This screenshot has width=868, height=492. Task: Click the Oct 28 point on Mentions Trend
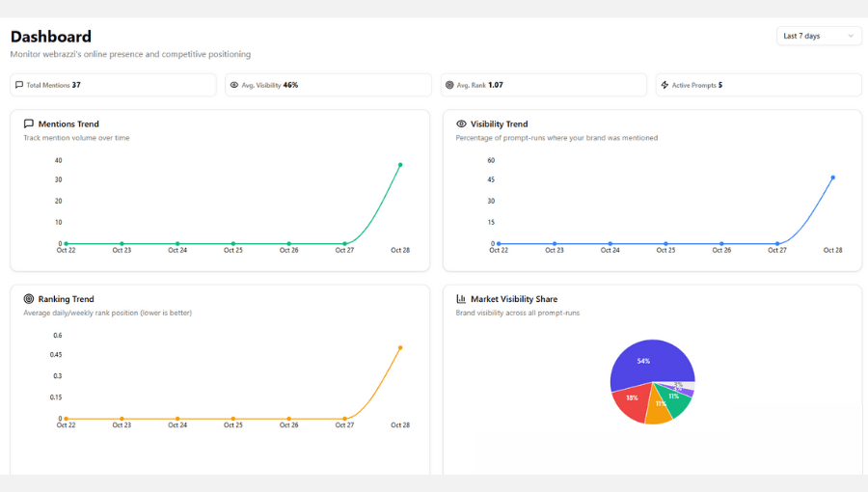400,165
